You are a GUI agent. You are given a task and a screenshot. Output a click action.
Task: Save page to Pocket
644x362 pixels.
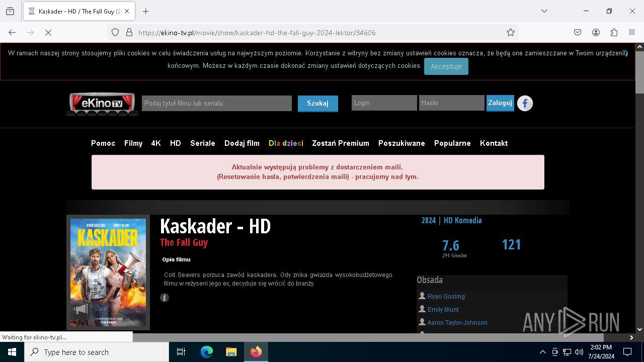(578, 32)
